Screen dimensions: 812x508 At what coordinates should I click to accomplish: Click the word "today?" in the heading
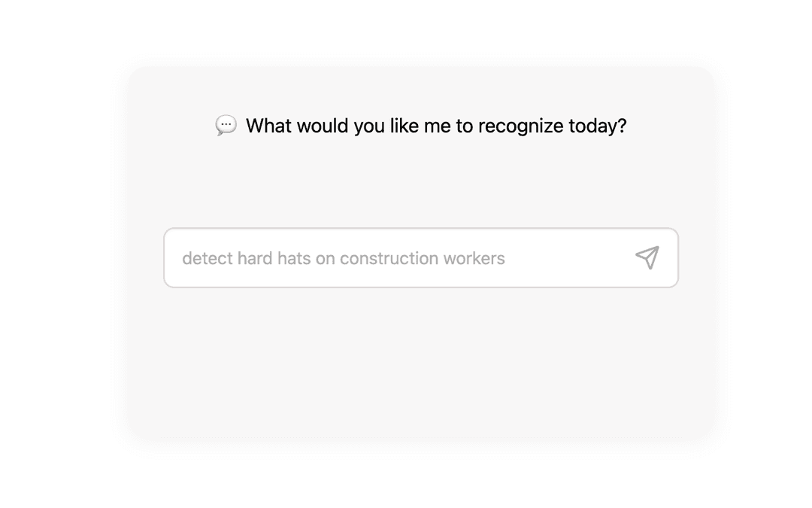(597, 126)
